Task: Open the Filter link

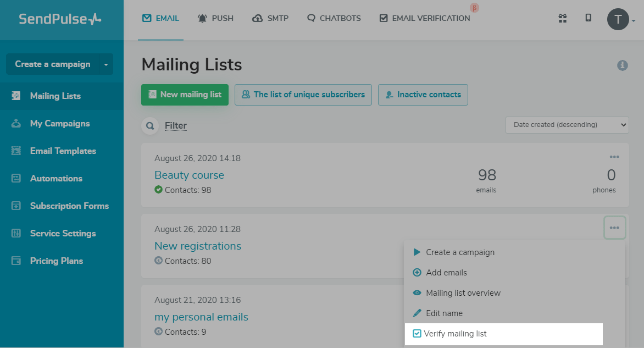Action: pos(176,126)
